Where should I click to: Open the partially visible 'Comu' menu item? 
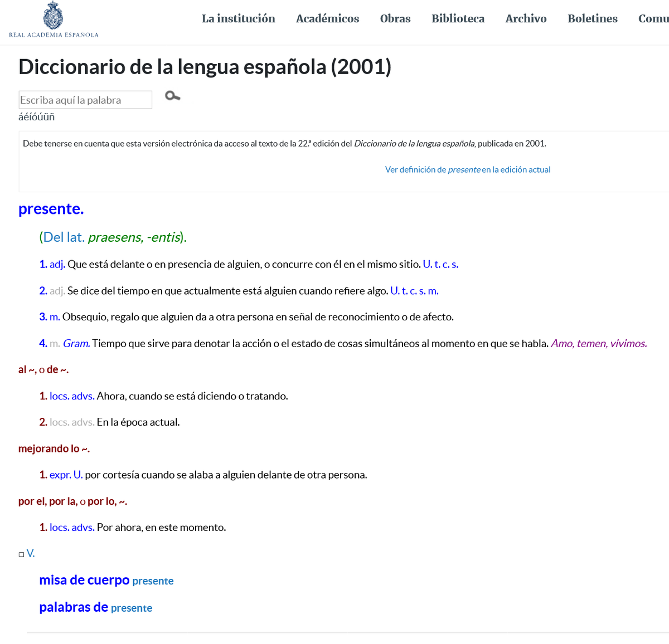tap(653, 18)
